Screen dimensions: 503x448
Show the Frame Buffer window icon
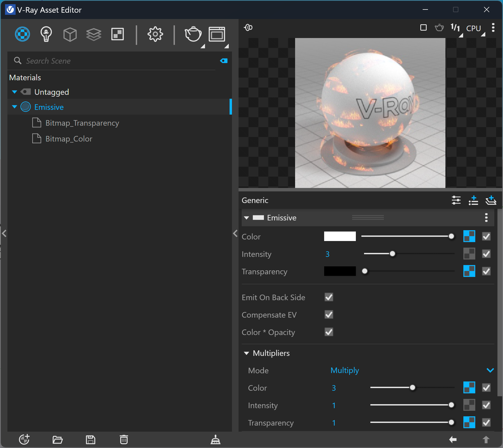coord(217,34)
